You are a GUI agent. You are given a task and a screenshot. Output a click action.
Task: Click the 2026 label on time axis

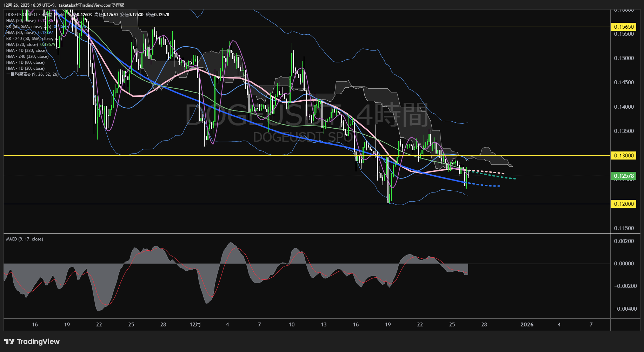tap(527, 325)
